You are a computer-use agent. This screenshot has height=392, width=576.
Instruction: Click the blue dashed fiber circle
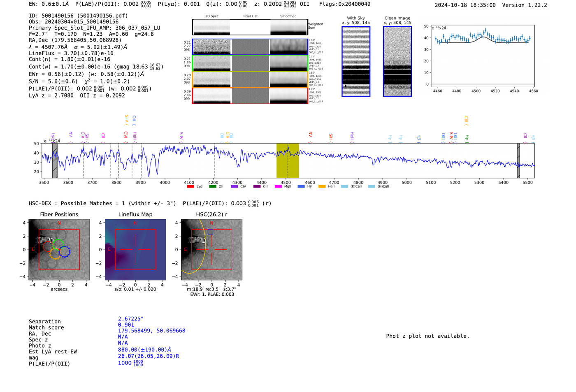pyautogui.click(x=65, y=251)
